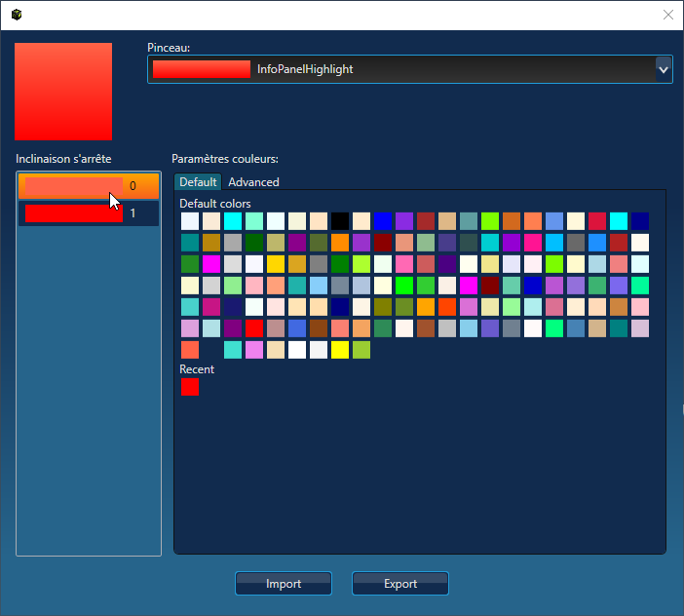Pick the gold swatch beside goldenrod
684x616 pixels.
click(x=276, y=264)
